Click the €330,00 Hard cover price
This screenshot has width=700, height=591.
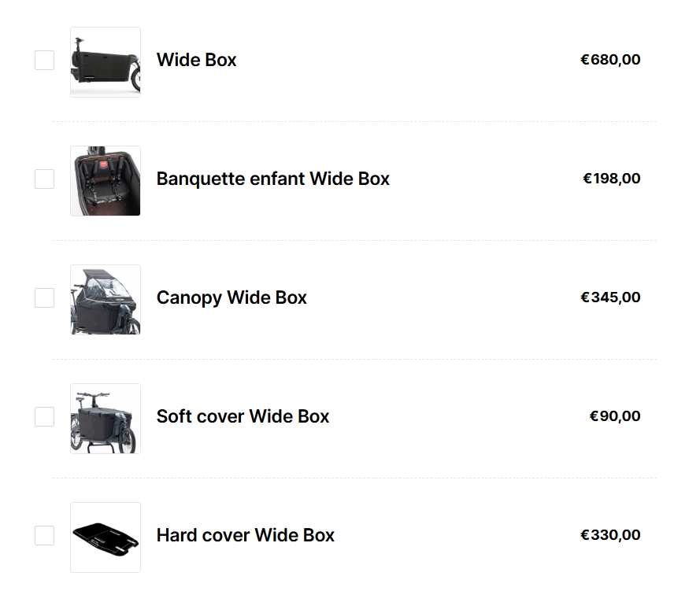click(610, 535)
